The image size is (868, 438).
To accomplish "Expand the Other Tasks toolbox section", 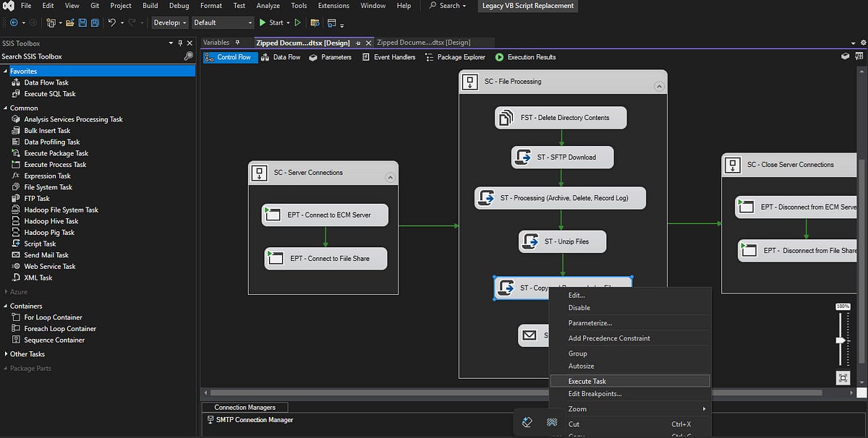I will click(x=5, y=354).
